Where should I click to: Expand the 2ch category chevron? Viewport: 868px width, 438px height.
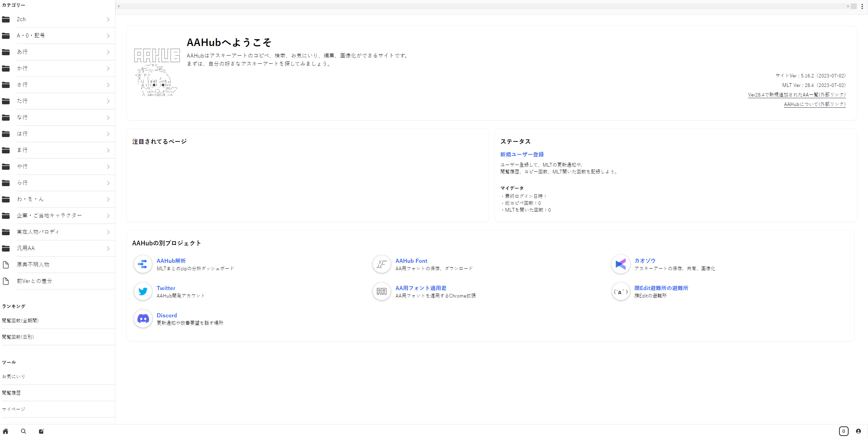tap(108, 19)
